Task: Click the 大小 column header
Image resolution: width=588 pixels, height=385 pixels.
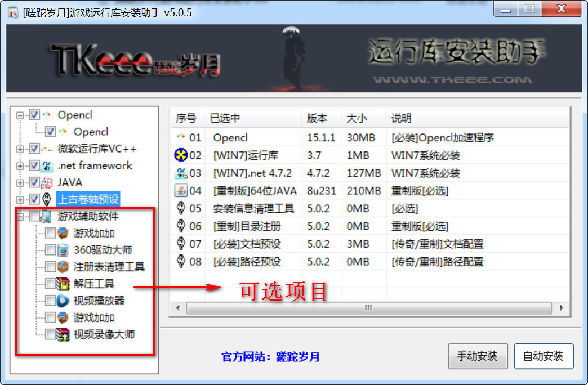Action: [363, 118]
